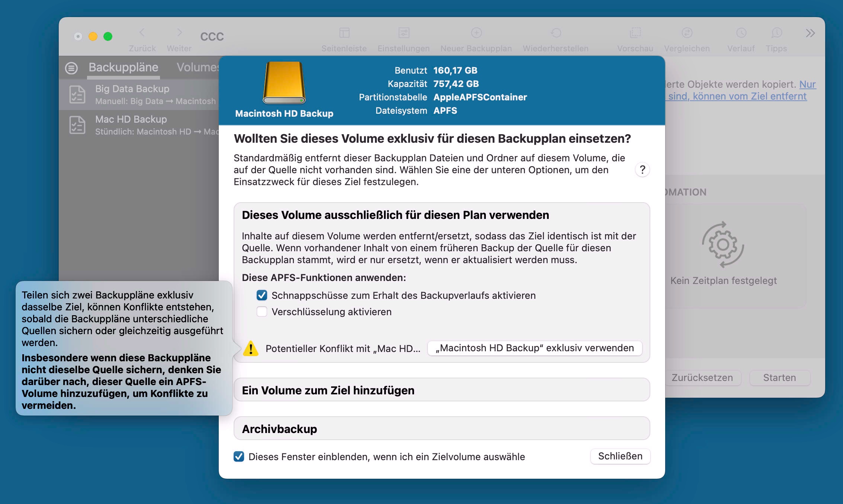Click the Zurücksetzen button
The image size is (843, 504).
[702, 378]
